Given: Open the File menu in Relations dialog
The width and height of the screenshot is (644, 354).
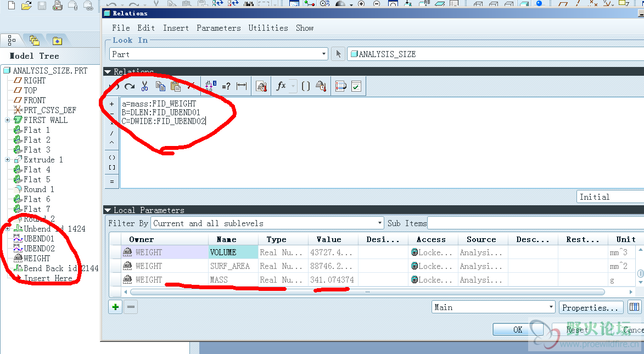Looking at the screenshot, I should coord(121,28).
